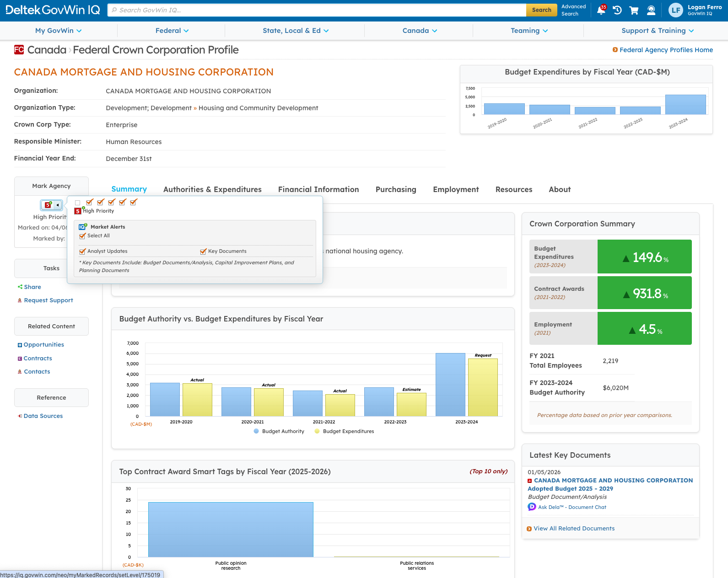
Task: Click the 2019-2020 Actual yellow bar
Action: pyautogui.click(x=197, y=400)
